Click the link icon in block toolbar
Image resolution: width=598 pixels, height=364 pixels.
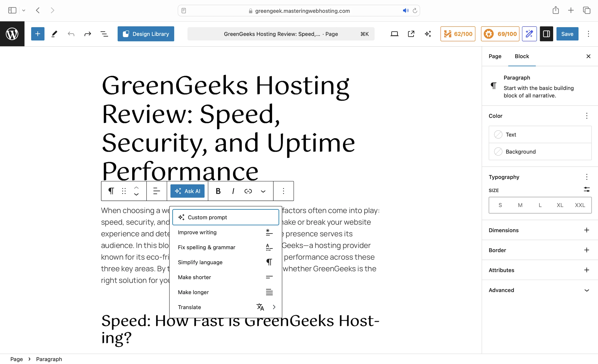pos(248,191)
